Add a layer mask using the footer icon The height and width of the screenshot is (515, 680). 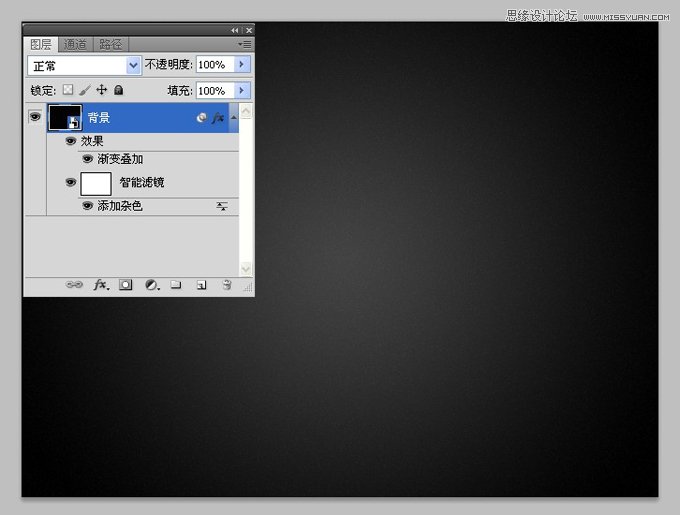(126, 285)
